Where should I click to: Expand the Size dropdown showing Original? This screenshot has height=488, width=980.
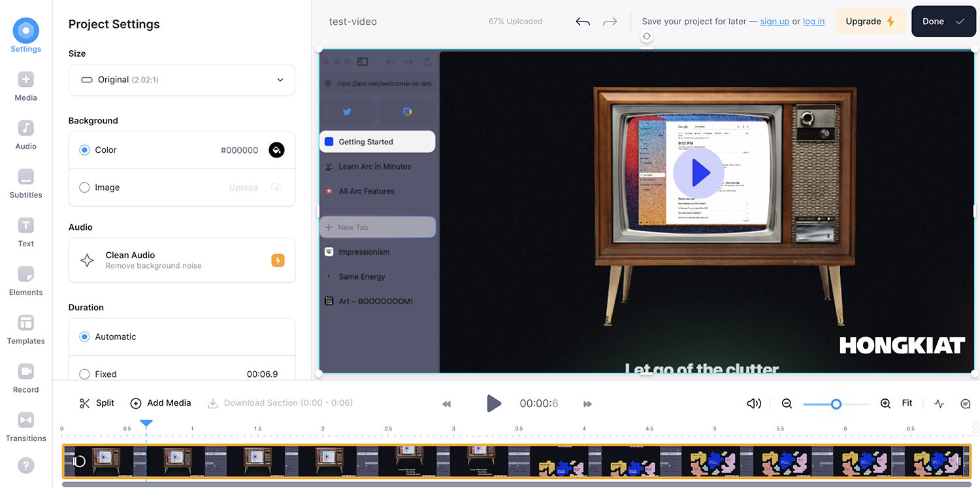coord(182,80)
